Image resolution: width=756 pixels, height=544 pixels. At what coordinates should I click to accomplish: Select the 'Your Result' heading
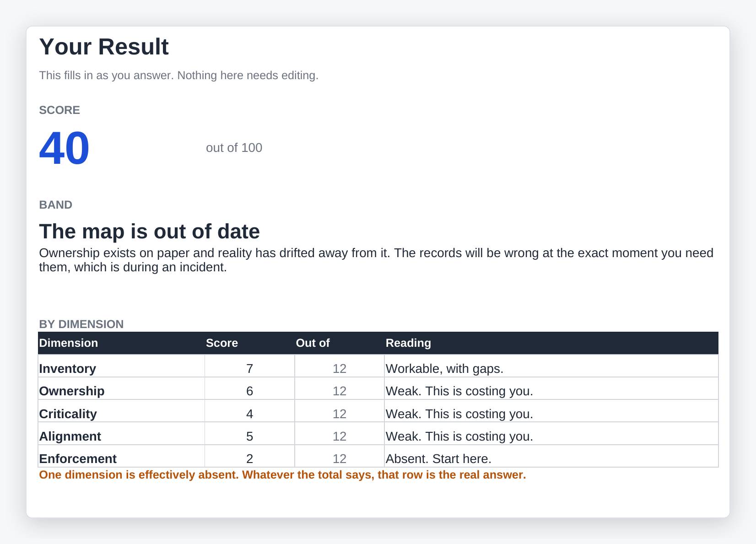104,47
